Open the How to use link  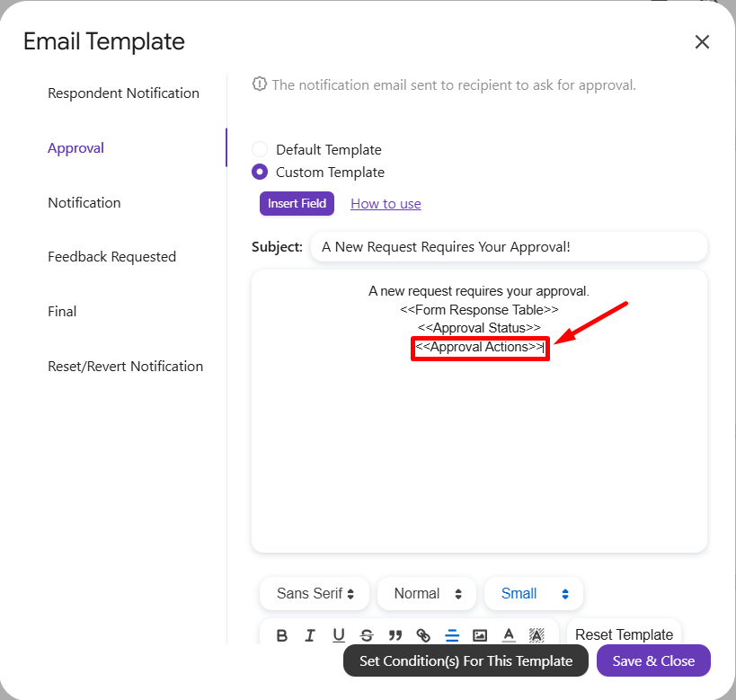(x=386, y=204)
